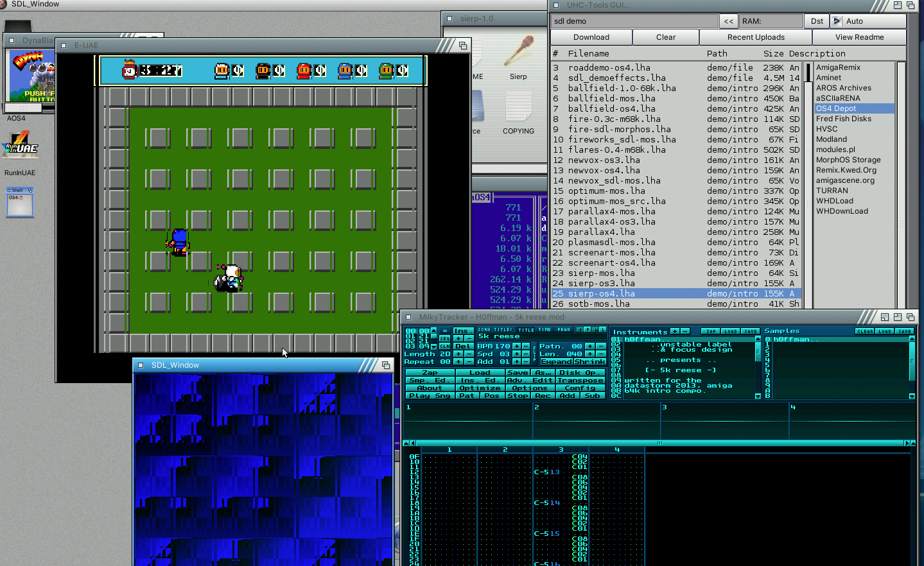The height and width of the screenshot is (566, 924).
Task: Switch to the Peak display tab
Action: tap(564, 330)
